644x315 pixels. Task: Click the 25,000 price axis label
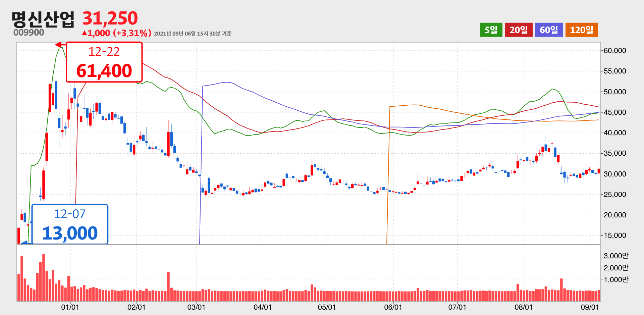pyautogui.click(x=615, y=195)
